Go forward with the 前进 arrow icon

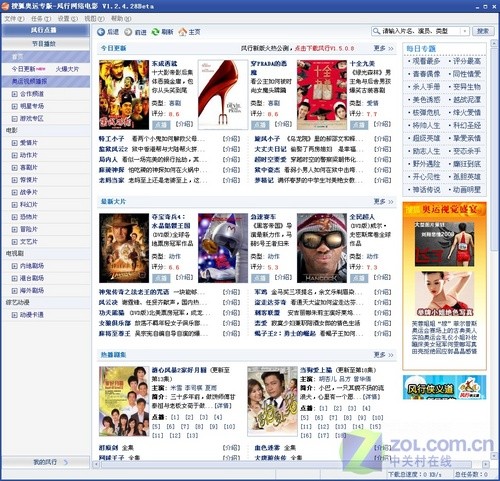(128, 32)
